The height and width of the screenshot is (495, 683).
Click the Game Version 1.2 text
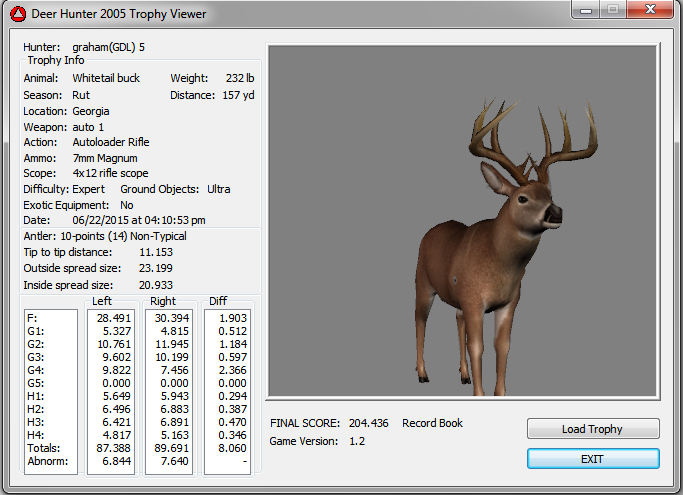click(356, 441)
